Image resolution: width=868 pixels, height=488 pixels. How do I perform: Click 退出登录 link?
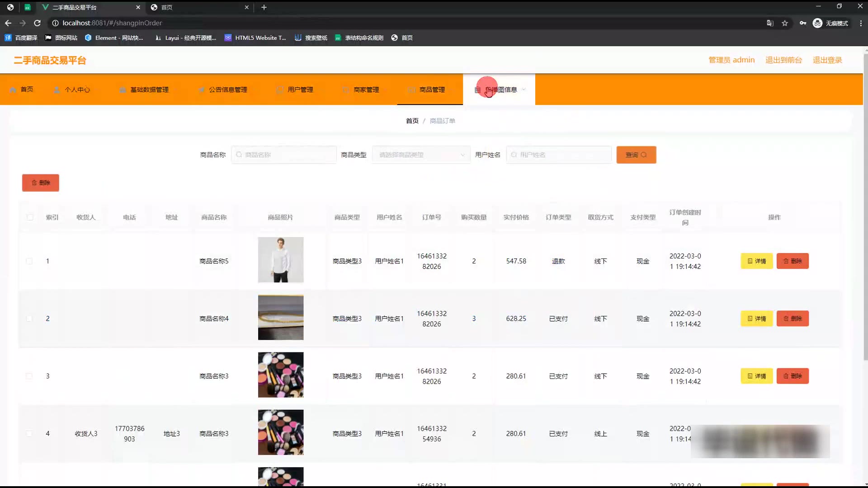coord(827,60)
